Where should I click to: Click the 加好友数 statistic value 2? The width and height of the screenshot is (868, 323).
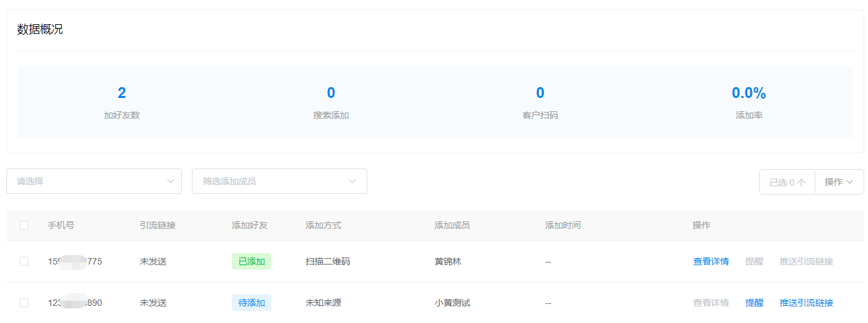[122, 93]
